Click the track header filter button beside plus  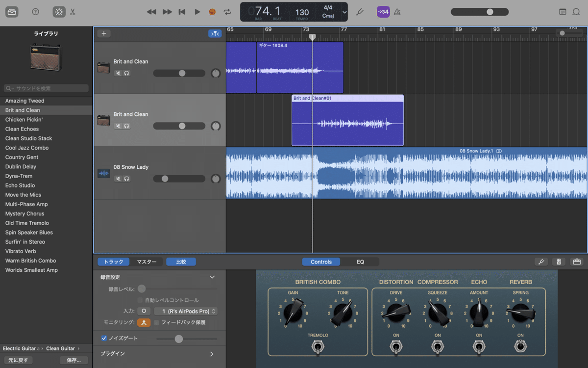(215, 34)
